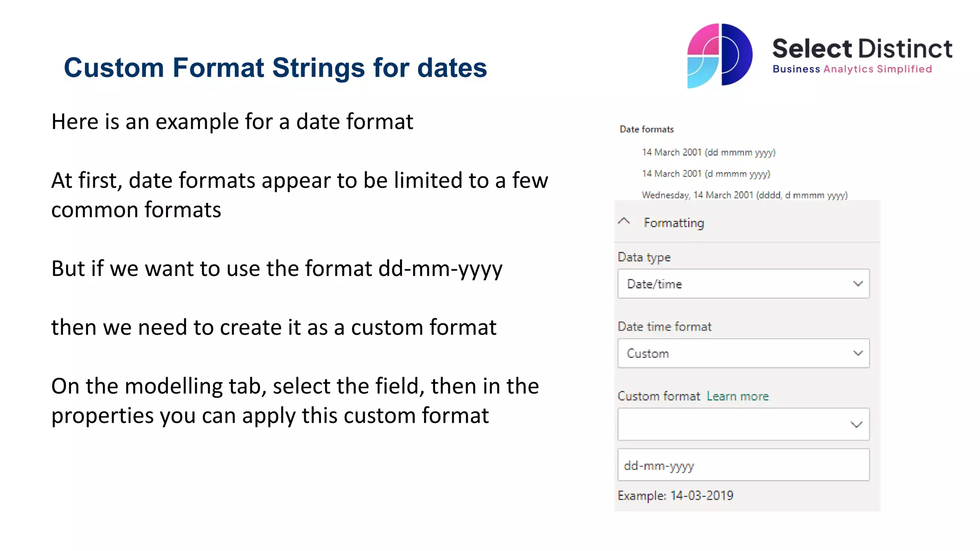Collapse the Formatting section chevron
This screenshot has height=551, width=980.
tap(624, 221)
